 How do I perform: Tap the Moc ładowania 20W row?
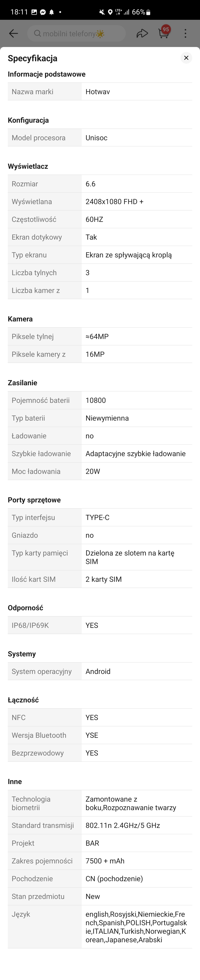pyautogui.click(x=100, y=471)
